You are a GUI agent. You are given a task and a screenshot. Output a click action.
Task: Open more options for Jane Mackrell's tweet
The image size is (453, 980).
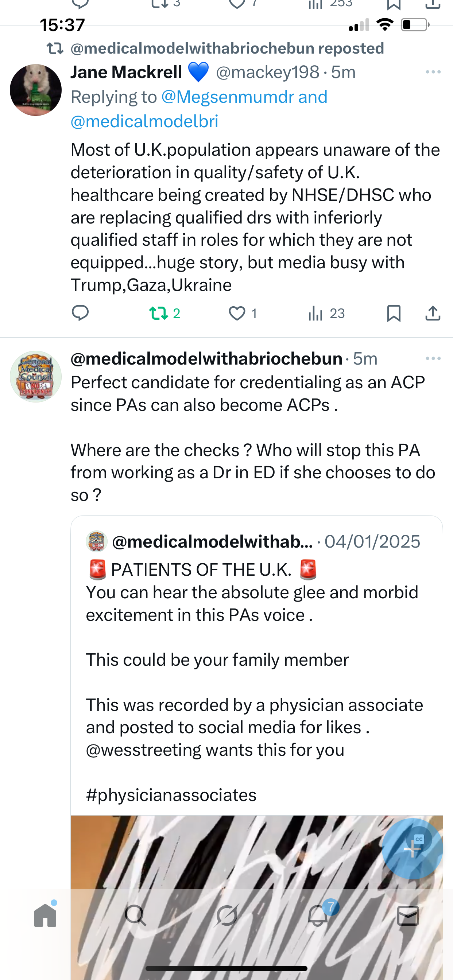[433, 72]
